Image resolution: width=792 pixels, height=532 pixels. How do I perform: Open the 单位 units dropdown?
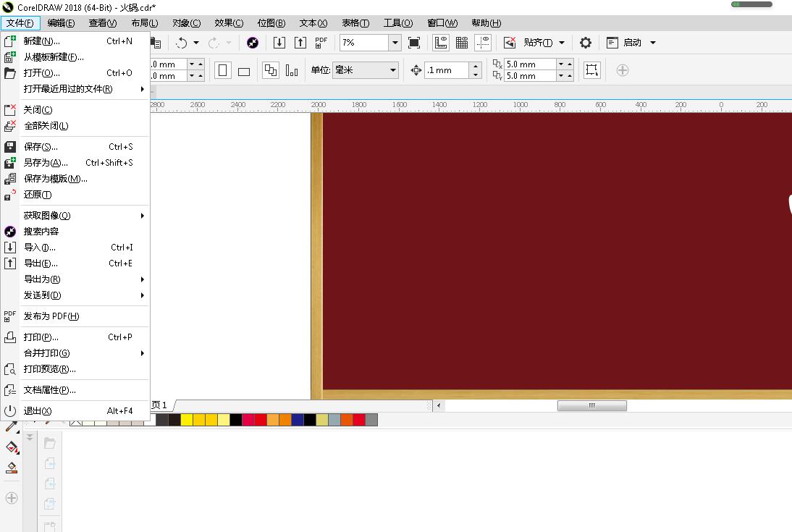point(393,70)
